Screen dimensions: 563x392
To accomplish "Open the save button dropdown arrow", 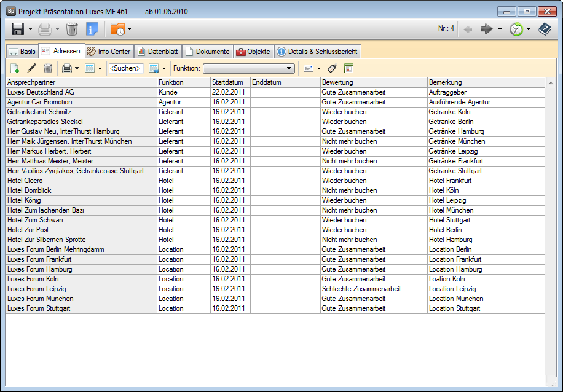I will (30, 29).
